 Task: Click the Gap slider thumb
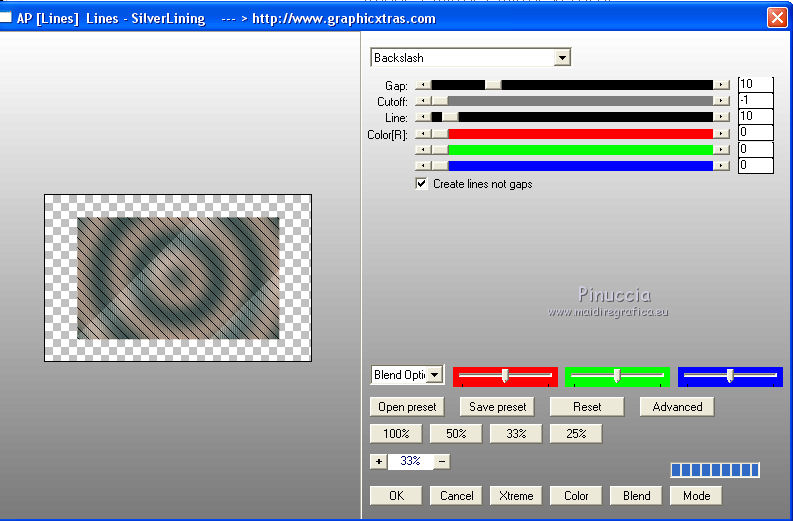(493, 85)
